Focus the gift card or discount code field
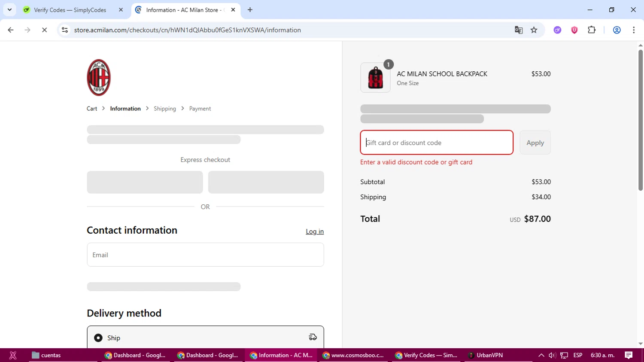 click(437, 143)
